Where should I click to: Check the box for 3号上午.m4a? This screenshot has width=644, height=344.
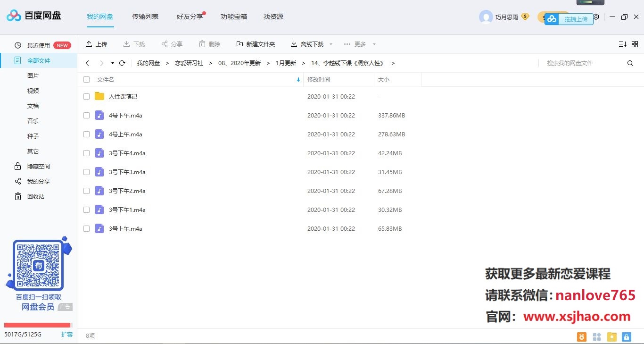pos(86,228)
